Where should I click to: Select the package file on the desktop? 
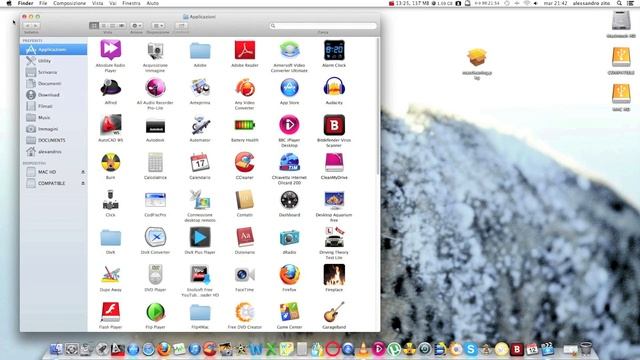pos(477,58)
